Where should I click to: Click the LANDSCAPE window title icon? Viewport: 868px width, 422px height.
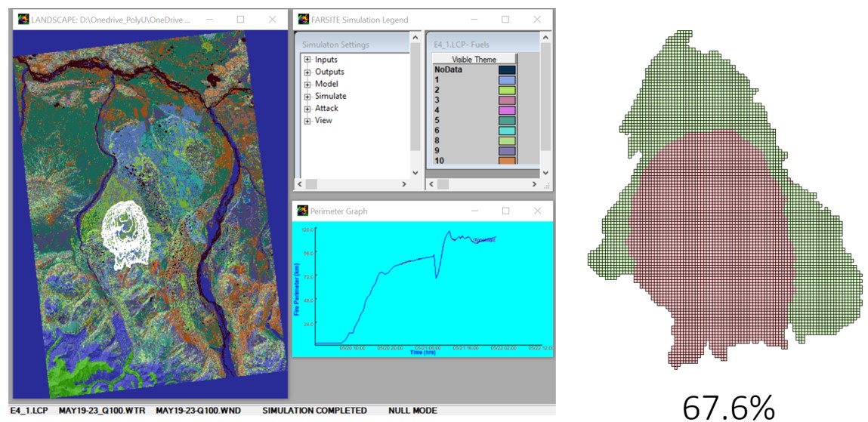(x=23, y=20)
